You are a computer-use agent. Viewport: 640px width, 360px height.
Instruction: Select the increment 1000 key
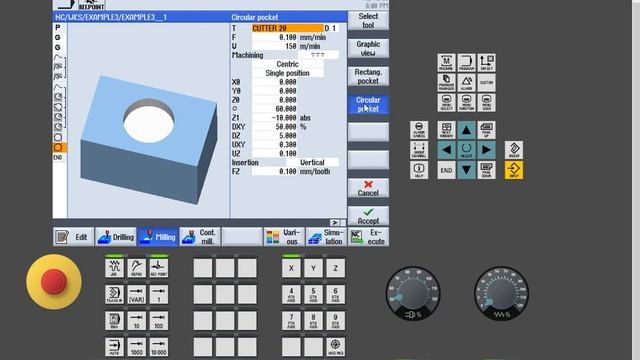[x=136, y=347]
